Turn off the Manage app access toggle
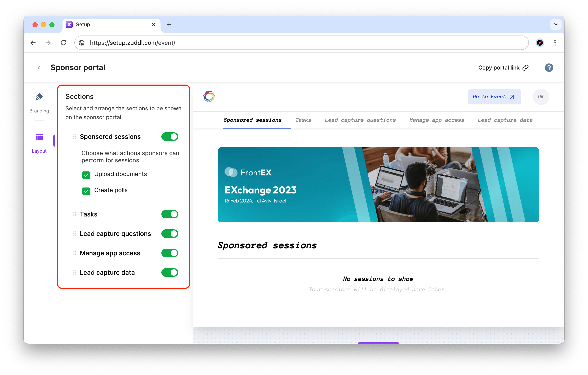The image size is (588, 375). (170, 253)
